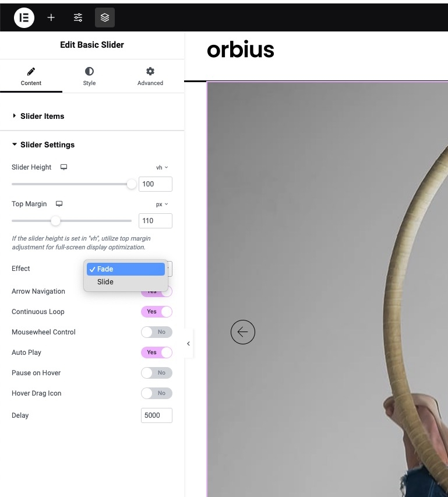Disable the Continuous Loop toggle

pos(157,312)
